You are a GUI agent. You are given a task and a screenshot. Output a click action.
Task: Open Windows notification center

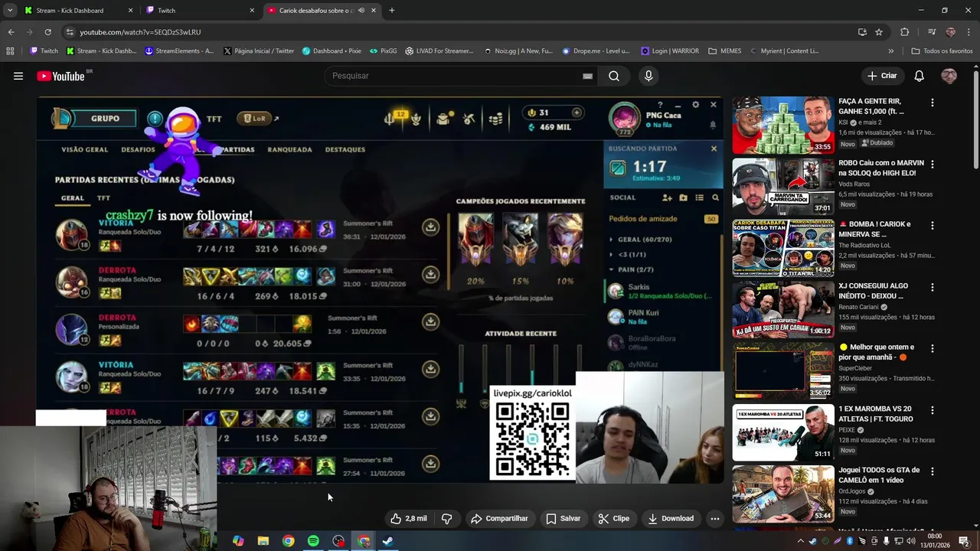963,541
